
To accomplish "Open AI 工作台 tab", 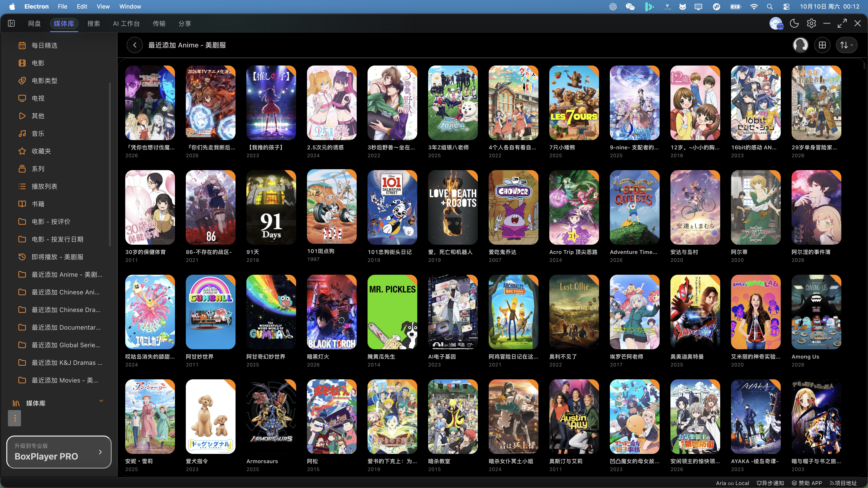I will [126, 23].
